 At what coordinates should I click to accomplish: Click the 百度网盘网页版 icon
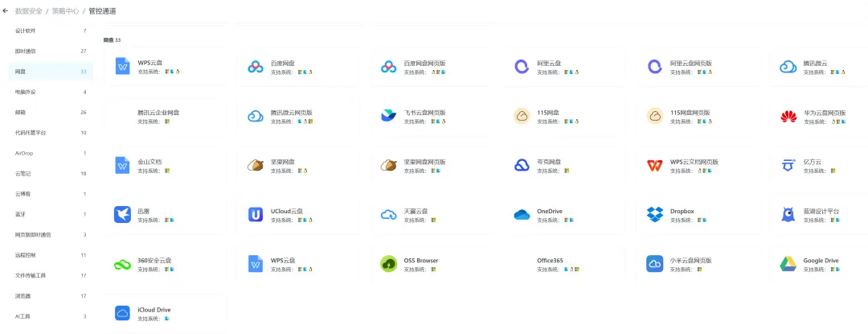click(x=389, y=67)
